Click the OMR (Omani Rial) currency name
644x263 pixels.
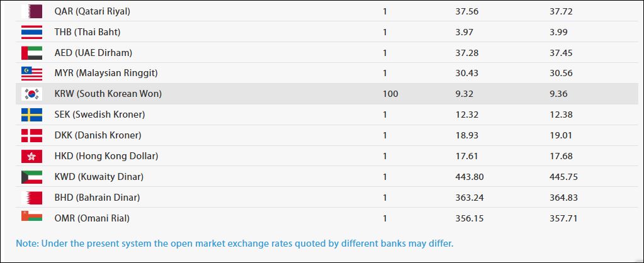pyautogui.click(x=93, y=218)
